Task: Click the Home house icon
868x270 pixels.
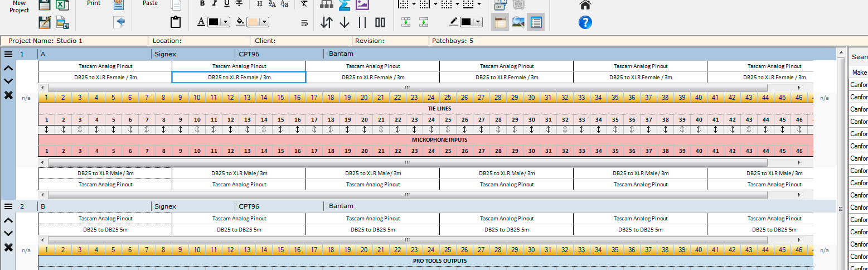Action: 585,4
